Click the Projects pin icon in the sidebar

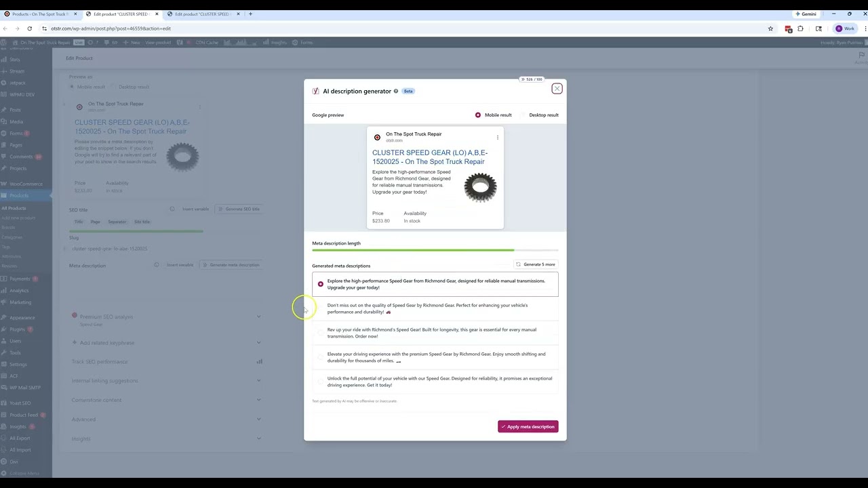(x=4, y=168)
